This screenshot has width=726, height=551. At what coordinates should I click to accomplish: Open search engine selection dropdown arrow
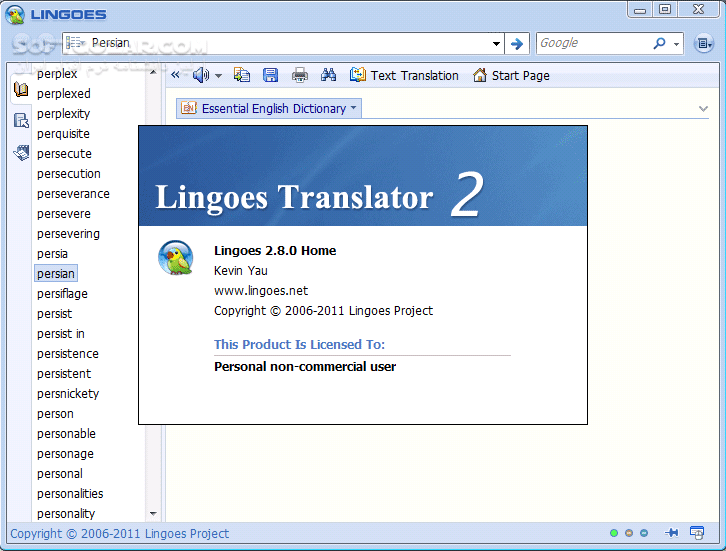676,44
